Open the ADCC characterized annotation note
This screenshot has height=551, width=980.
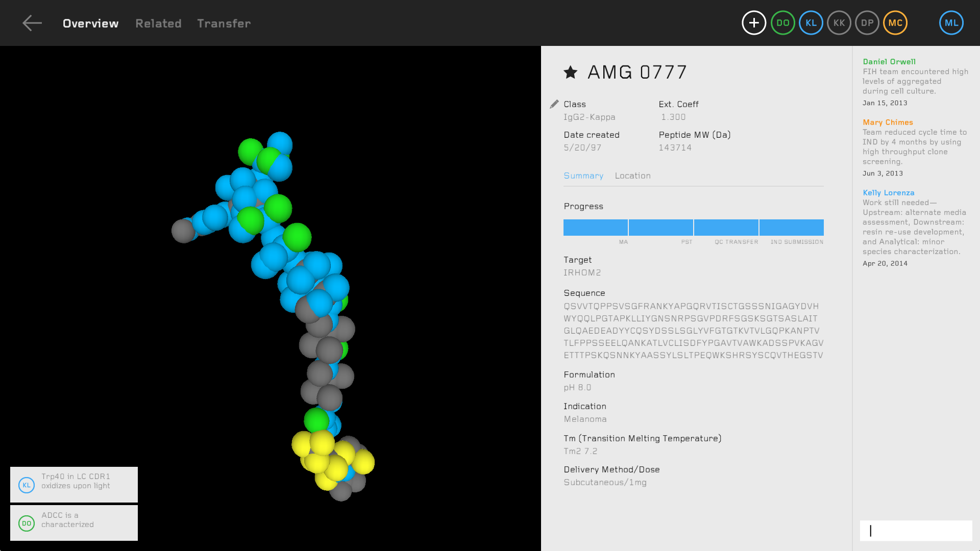73,522
